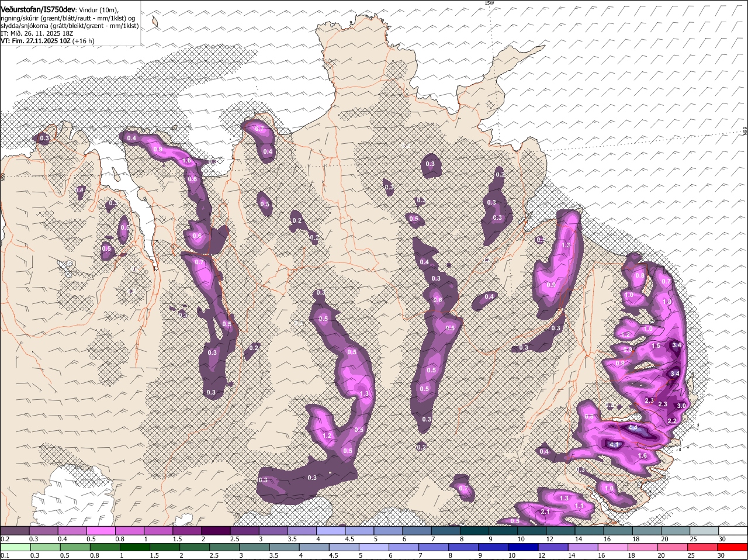The width and height of the screenshot is (748, 560).
Task: Select the white 30 swatch in upper scale
Action: pos(733,531)
